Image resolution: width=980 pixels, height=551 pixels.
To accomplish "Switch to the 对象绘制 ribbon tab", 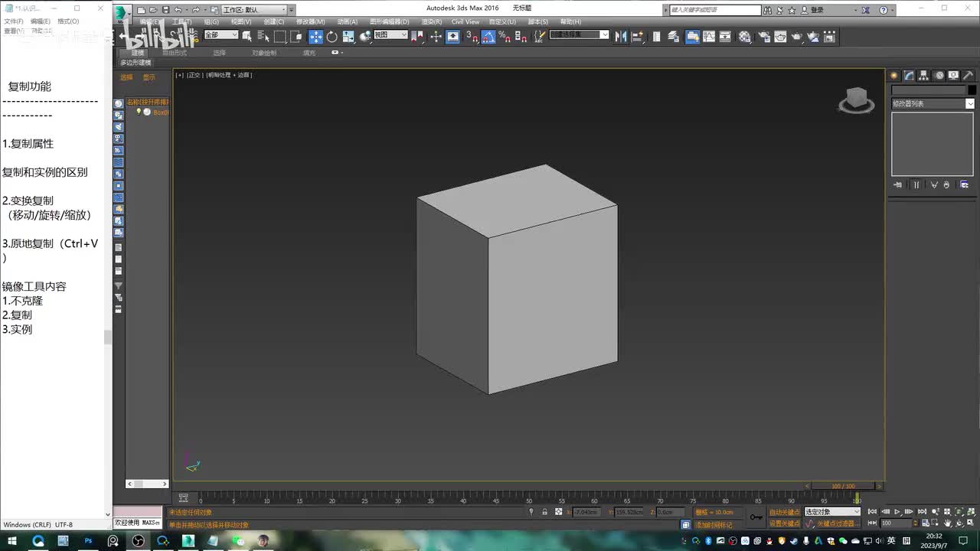I will pyautogui.click(x=264, y=53).
